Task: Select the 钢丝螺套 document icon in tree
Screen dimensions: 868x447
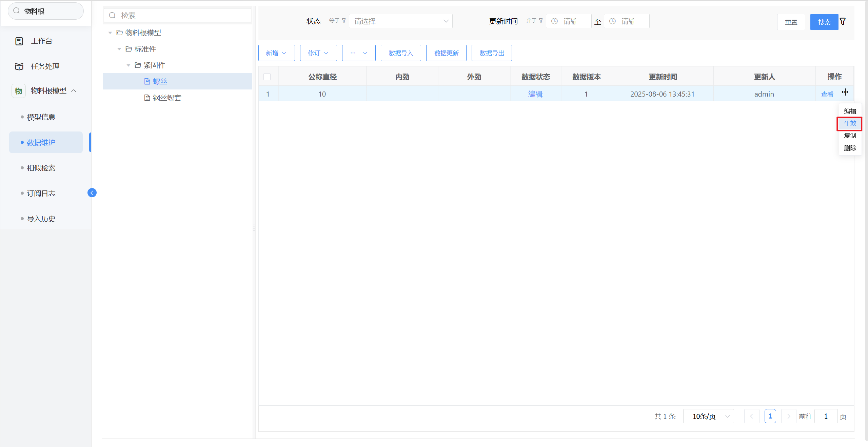Action: 147,98
